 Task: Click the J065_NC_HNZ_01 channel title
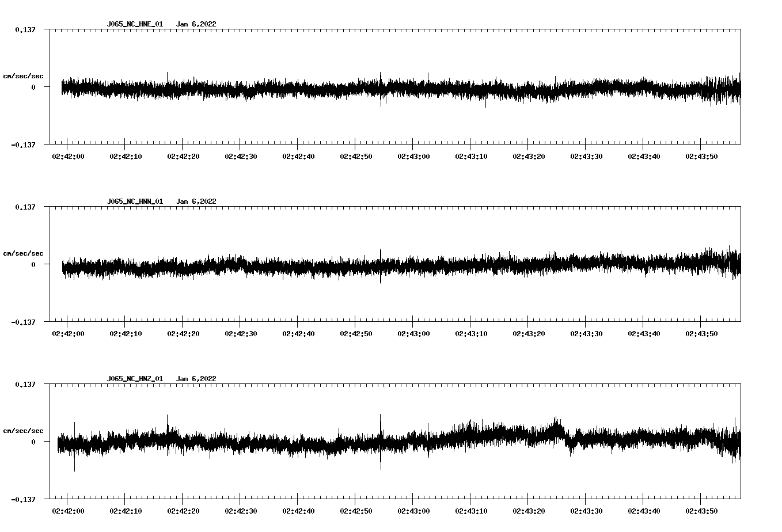(135, 379)
